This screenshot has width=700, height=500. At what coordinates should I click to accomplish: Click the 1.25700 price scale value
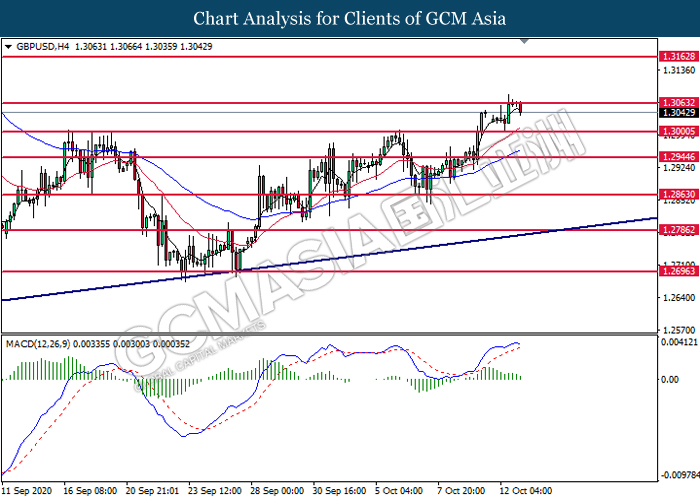(679, 330)
